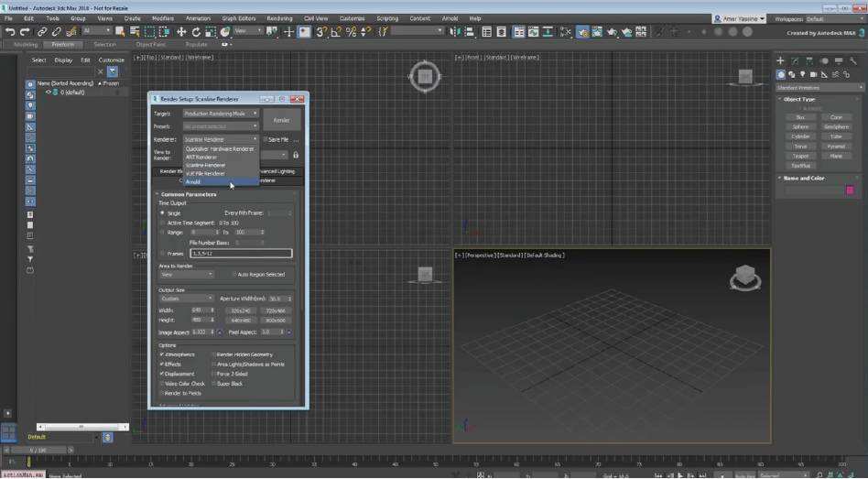Activate the Select and Place tool
868x479 pixels.
(224, 32)
